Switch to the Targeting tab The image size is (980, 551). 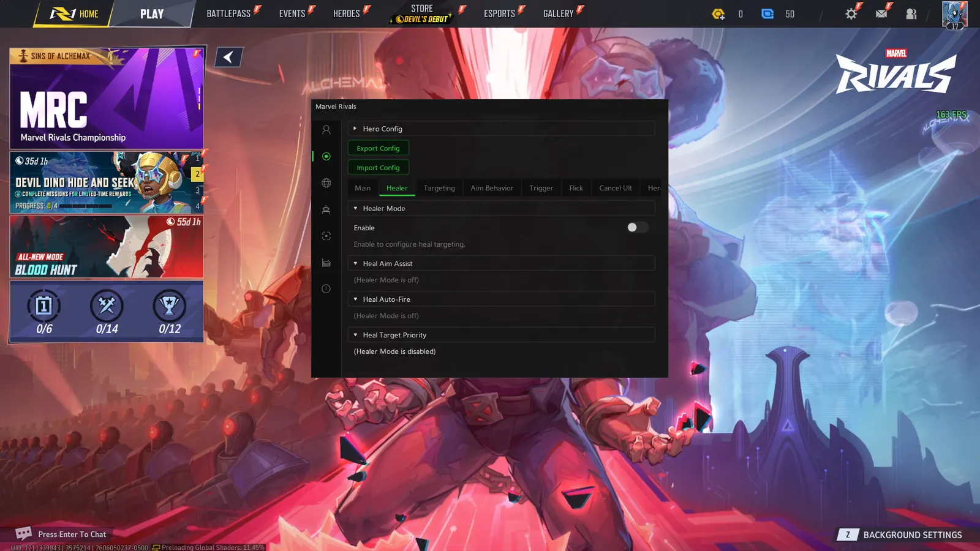tap(439, 188)
